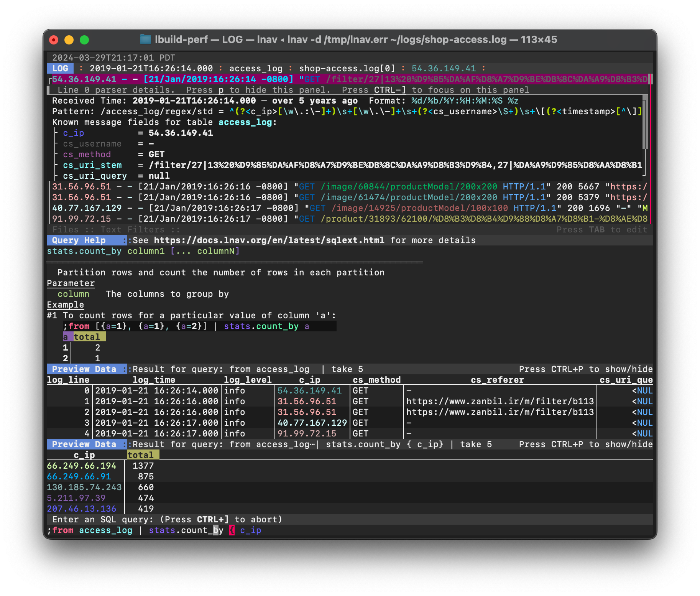Click the first Preview Data header (take 5 query)
Image resolution: width=700 pixels, height=596 pixels.
(87, 369)
